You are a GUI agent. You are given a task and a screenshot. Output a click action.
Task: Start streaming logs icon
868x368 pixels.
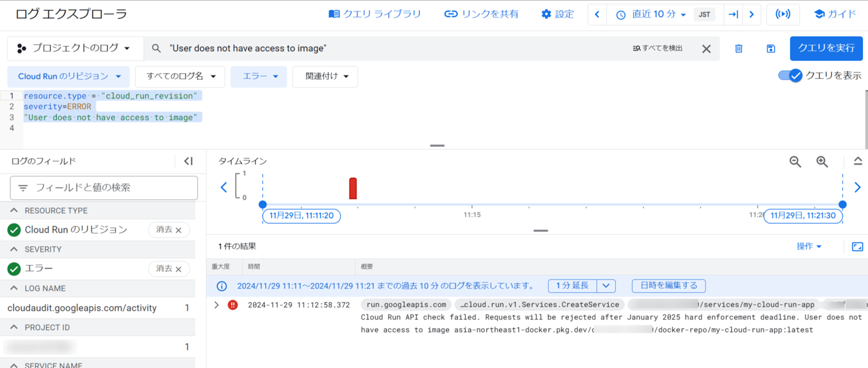[x=783, y=14]
